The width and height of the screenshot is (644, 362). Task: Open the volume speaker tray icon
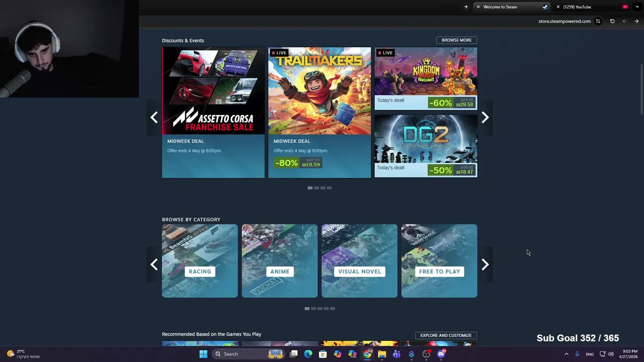pyautogui.click(x=611, y=354)
